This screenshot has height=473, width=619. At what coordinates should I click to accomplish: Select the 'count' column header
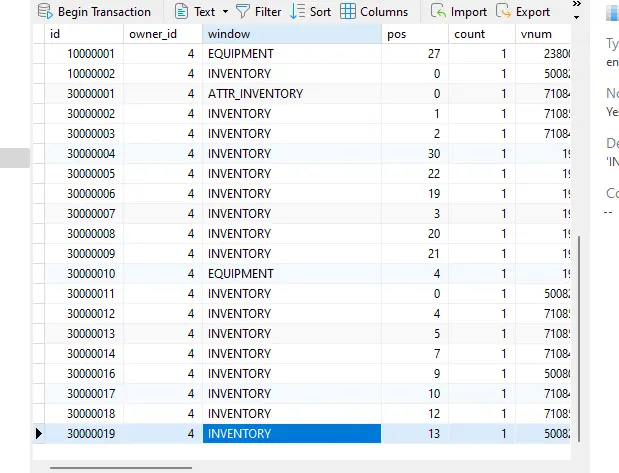tap(480, 34)
